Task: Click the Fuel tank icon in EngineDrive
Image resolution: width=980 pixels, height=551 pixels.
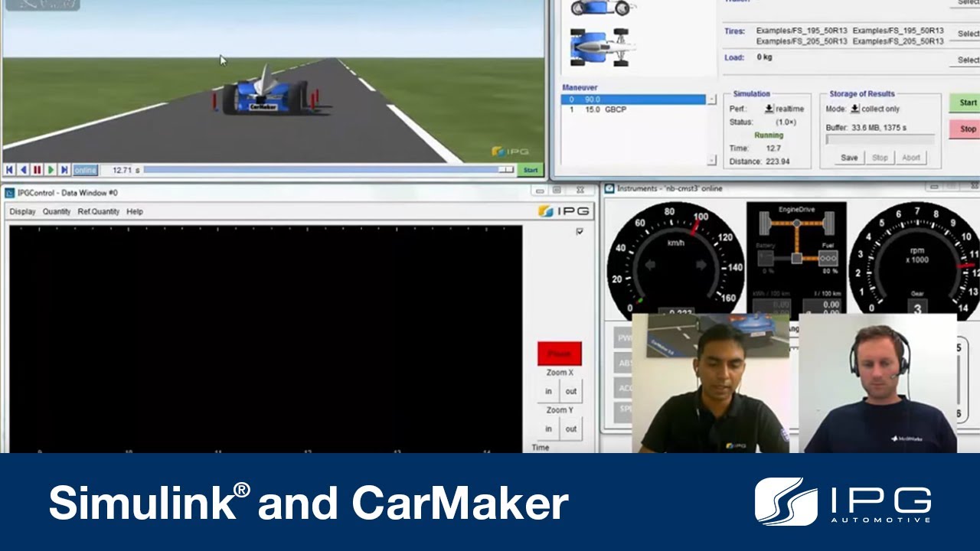Action: (x=828, y=258)
